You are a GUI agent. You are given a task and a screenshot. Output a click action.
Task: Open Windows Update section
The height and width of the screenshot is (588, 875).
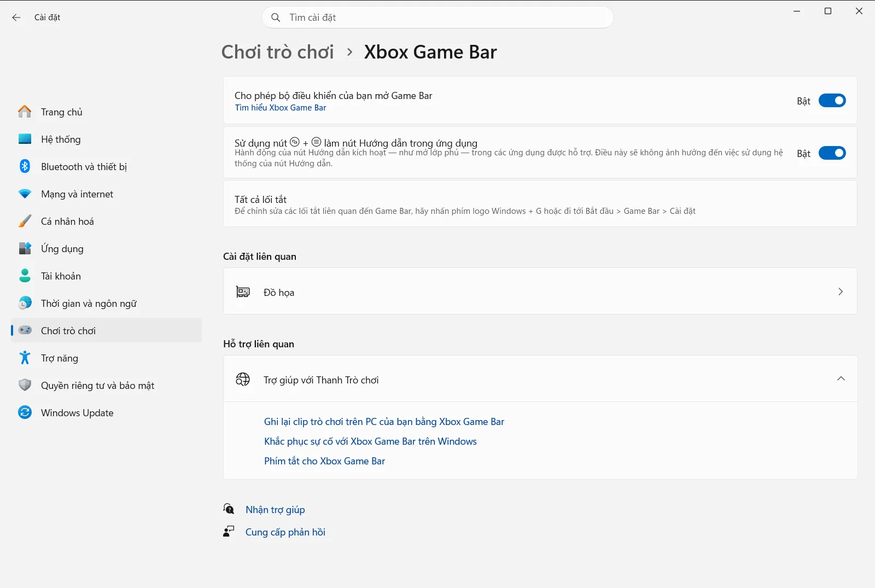coord(106,412)
